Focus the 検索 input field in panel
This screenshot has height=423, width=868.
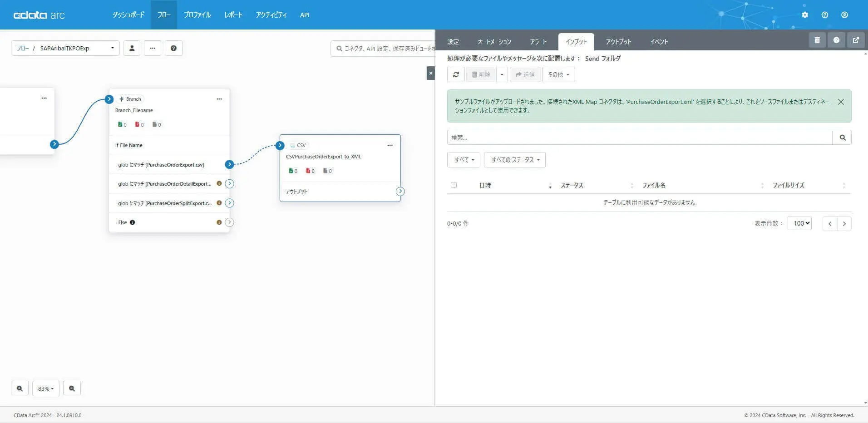pyautogui.click(x=640, y=138)
